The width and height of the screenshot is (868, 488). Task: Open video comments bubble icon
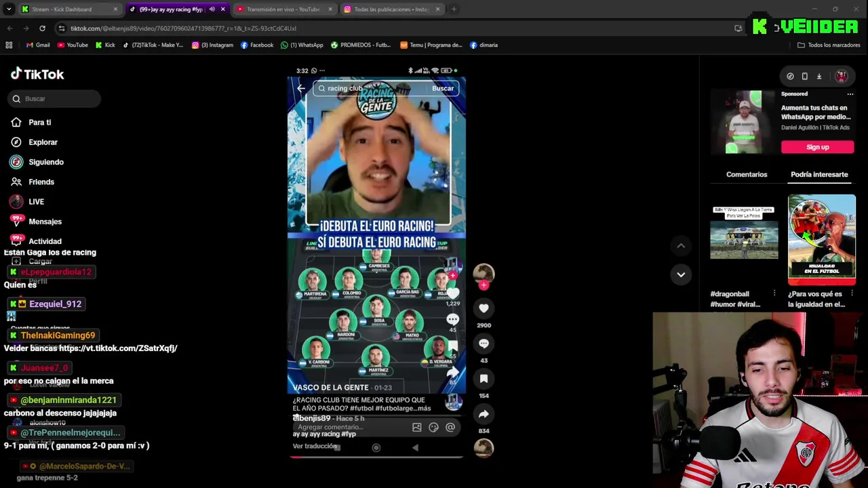[x=484, y=344]
